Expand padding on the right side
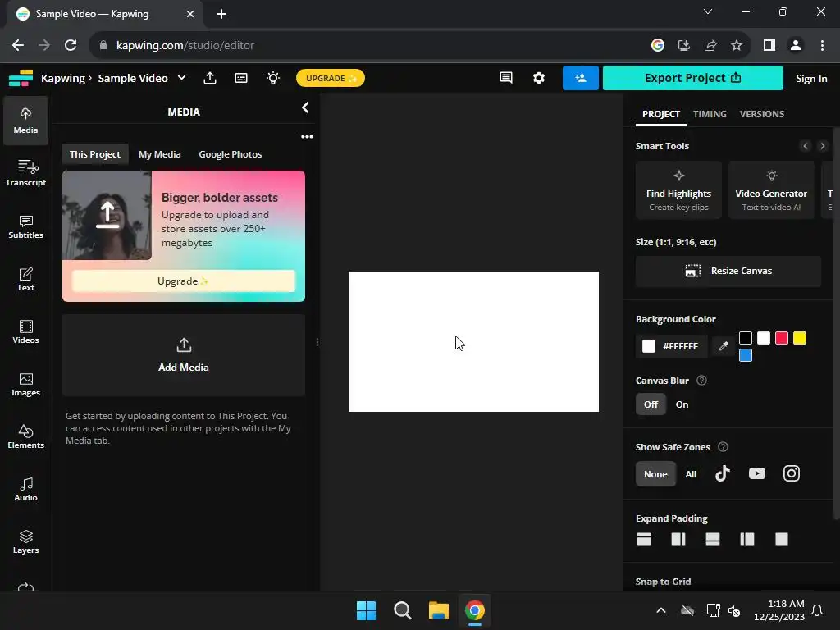The width and height of the screenshot is (840, 630). [678, 539]
